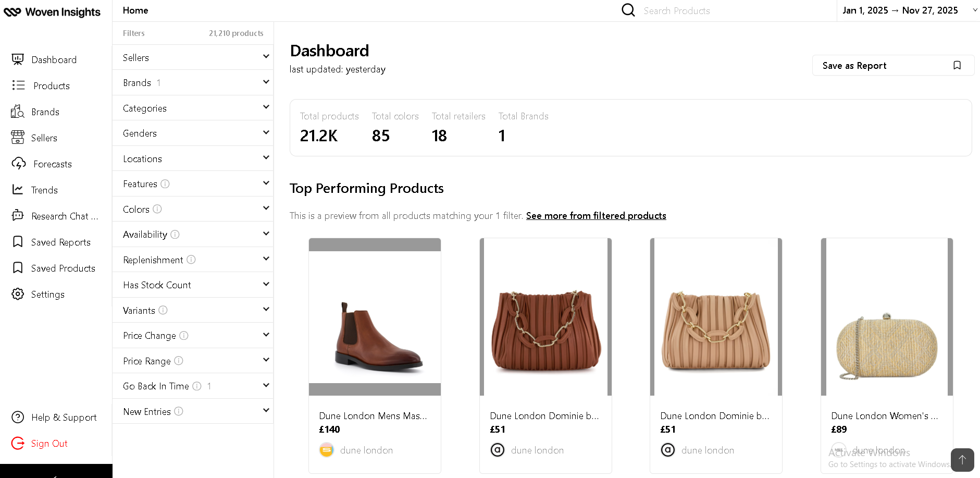The image size is (980, 478).
Task: Open the Trends chart icon
Action: (18, 190)
